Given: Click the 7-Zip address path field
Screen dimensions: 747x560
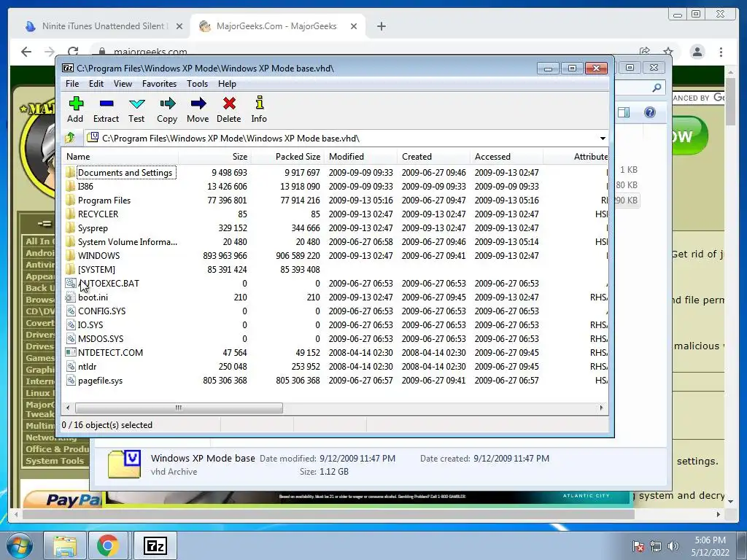Looking at the screenshot, I should (x=341, y=138).
